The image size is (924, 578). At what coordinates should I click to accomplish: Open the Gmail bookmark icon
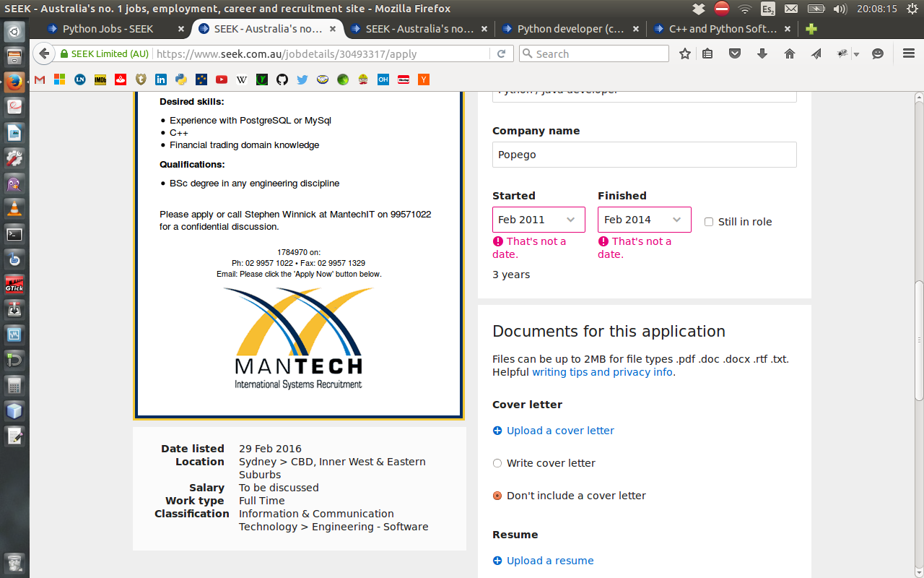pyautogui.click(x=40, y=79)
